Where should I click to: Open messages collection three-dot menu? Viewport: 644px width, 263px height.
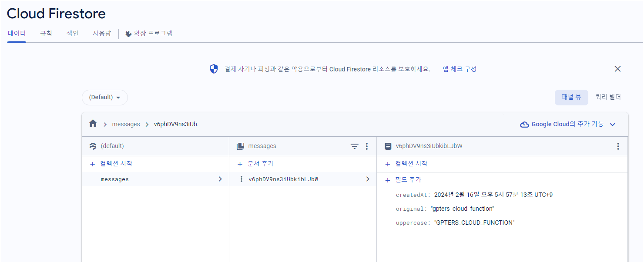click(366, 146)
